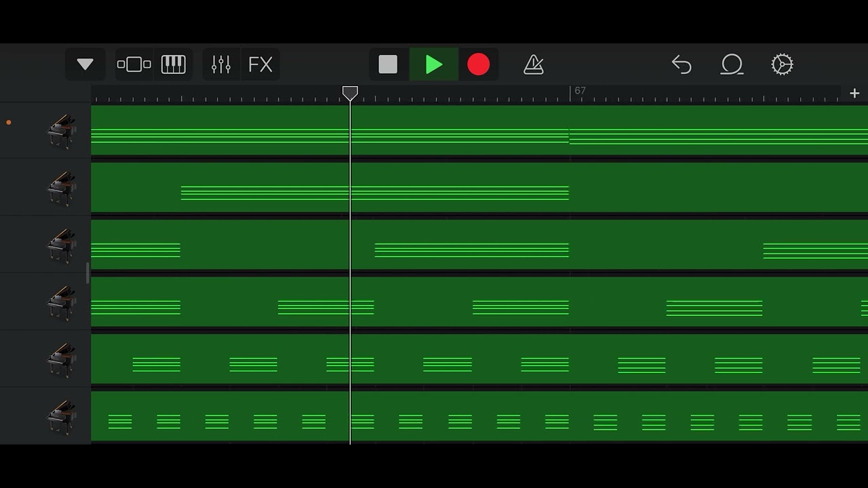Open the track mixer controls
Image resolution: width=868 pixels, height=488 pixels.
221,64
